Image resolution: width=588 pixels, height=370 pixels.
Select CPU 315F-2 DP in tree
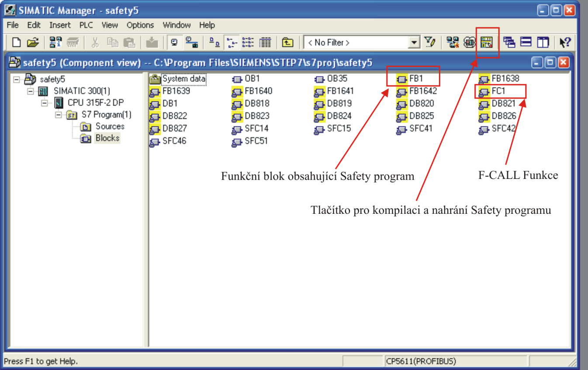pyautogui.click(x=96, y=103)
